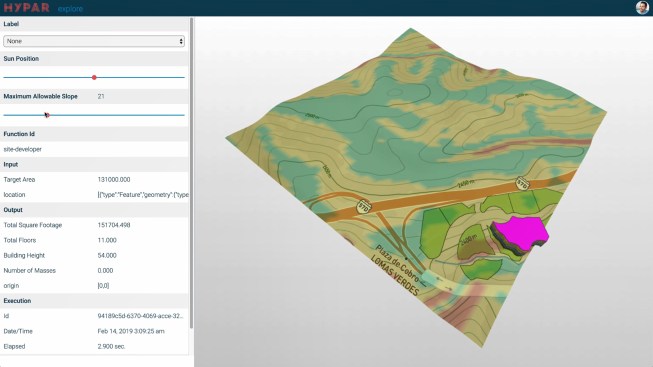Click the 570 highway shield at map's right edge

[x=522, y=183]
